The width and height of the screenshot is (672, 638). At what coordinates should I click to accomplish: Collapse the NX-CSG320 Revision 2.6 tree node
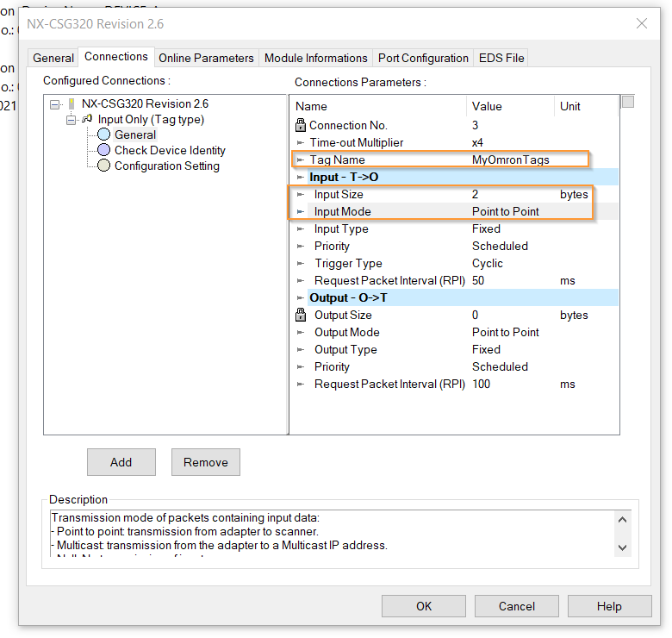point(54,104)
